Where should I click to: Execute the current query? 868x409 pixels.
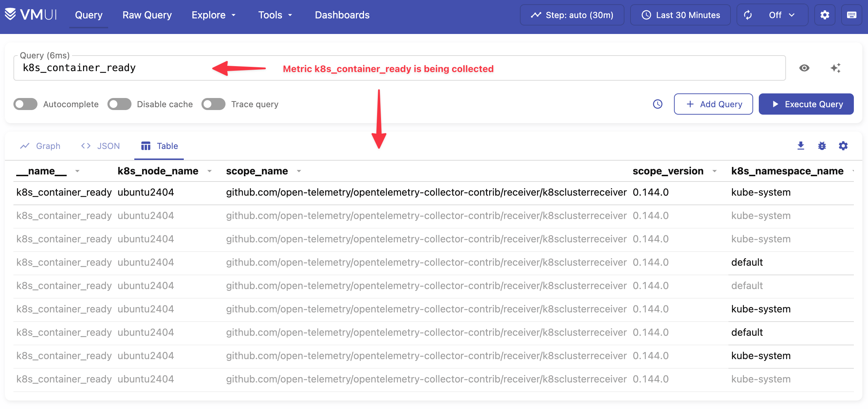coord(806,104)
